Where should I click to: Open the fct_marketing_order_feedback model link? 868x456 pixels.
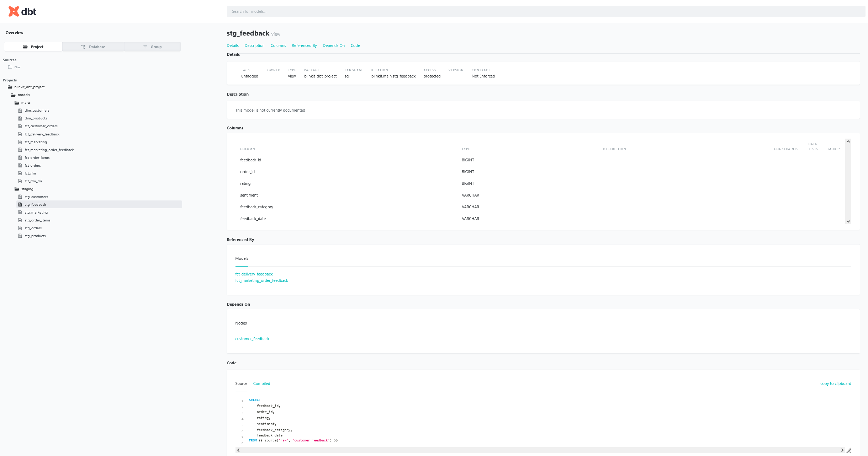(261, 280)
